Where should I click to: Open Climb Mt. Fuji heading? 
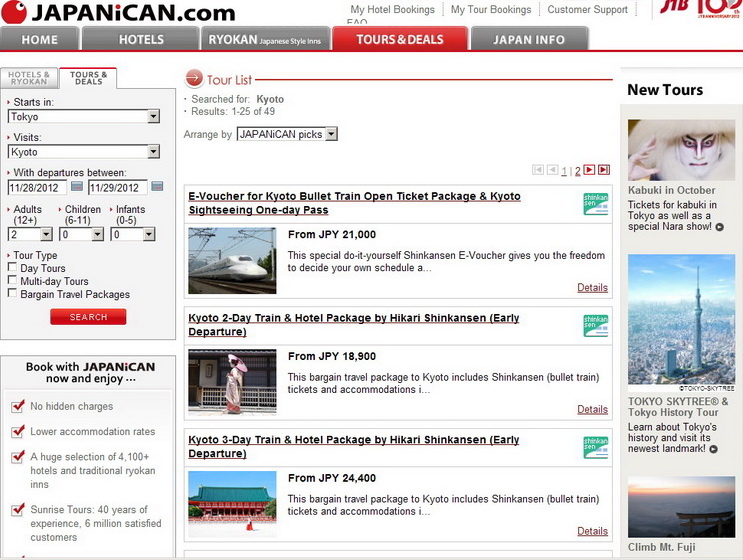661,547
